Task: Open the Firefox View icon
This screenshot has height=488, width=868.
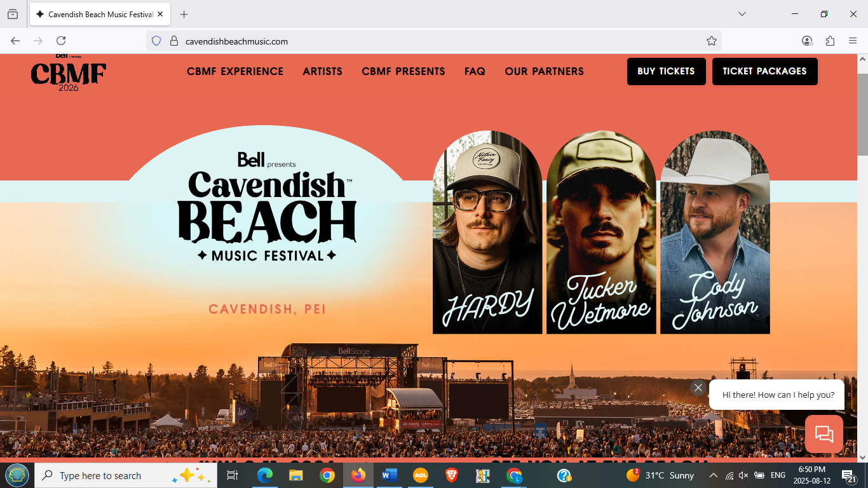Action: click(13, 14)
